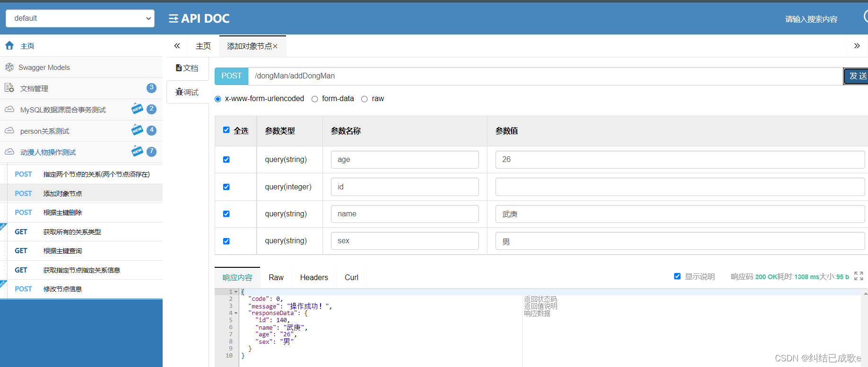Expand person关系测试 group
Viewport: 868px width, 367px height.
(81, 131)
